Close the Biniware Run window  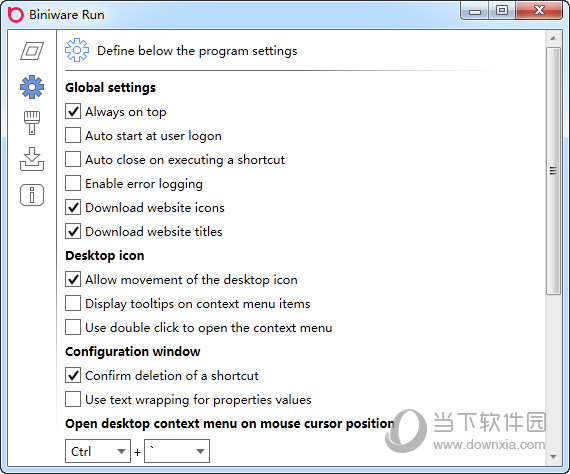coord(539,11)
